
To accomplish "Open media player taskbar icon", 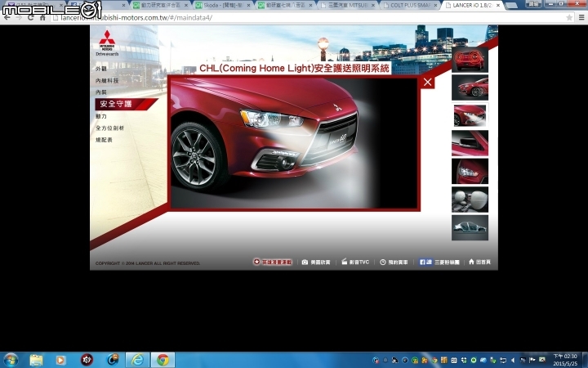I will click(60, 360).
